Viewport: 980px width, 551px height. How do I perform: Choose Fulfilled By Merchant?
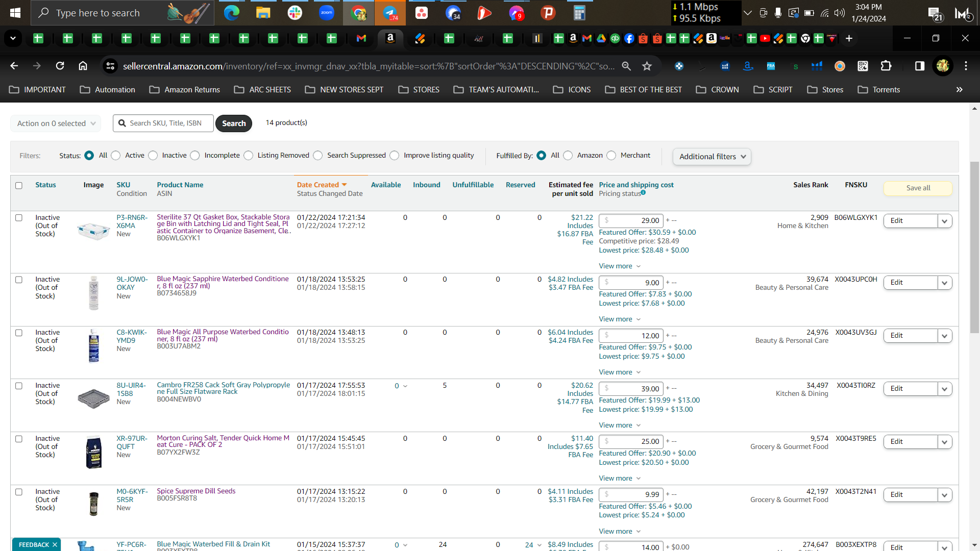611,156
